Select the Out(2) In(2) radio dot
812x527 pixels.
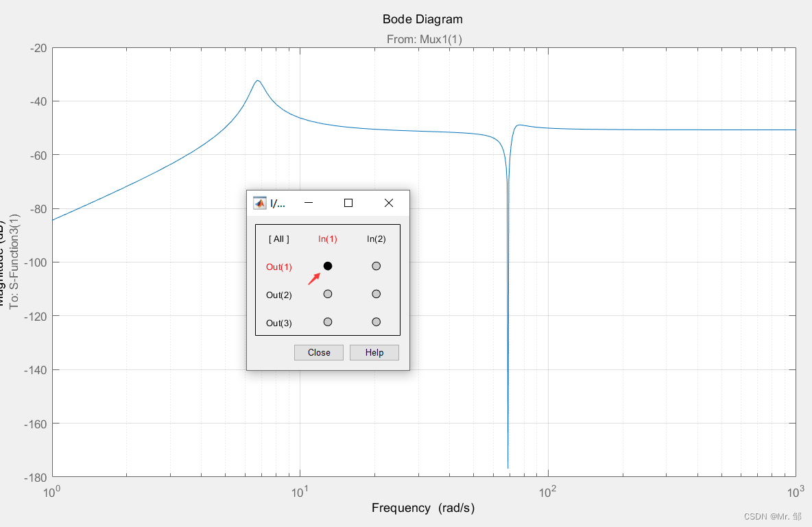click(376, 294)
